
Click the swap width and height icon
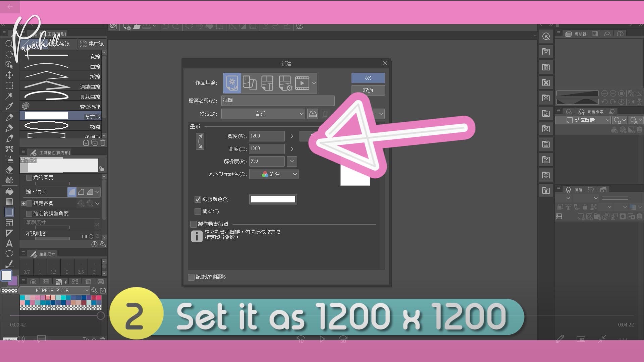pos(200,141)
